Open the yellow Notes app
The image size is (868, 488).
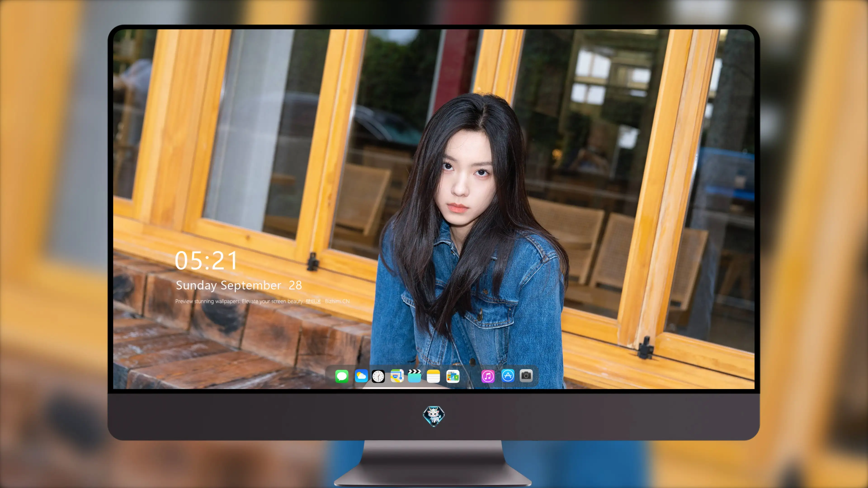tap(433, 376)
